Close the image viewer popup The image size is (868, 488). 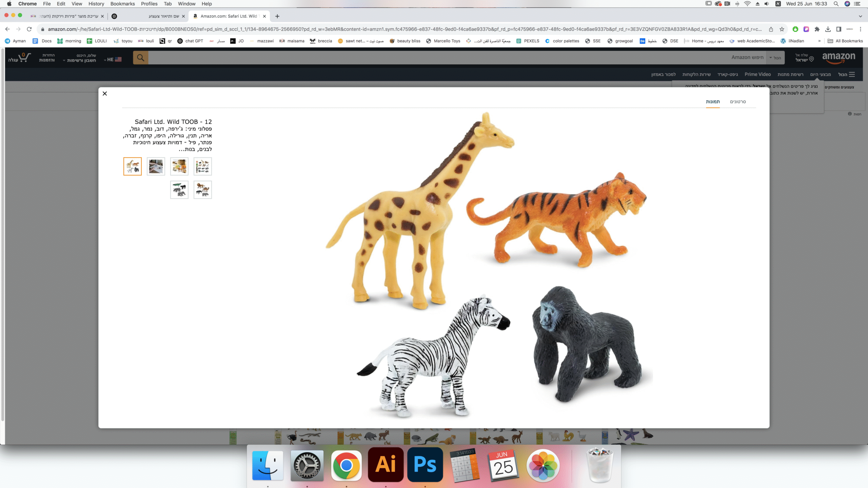(x=105, y=94)
